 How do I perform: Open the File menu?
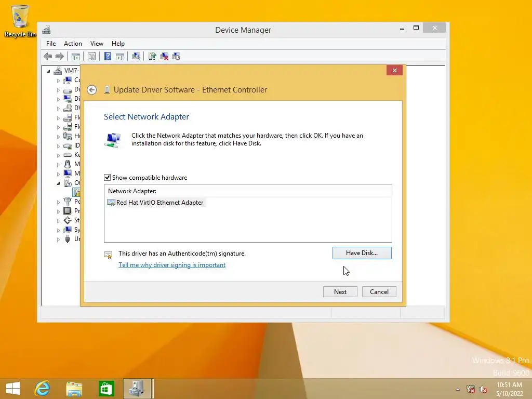click(x=51, y=44)
